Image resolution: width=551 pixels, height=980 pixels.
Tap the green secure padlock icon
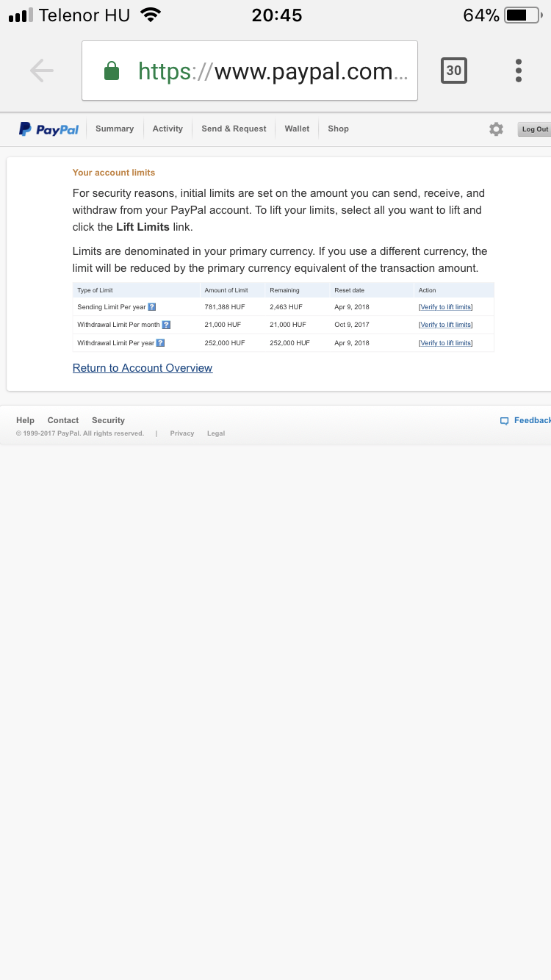(112, 71)
